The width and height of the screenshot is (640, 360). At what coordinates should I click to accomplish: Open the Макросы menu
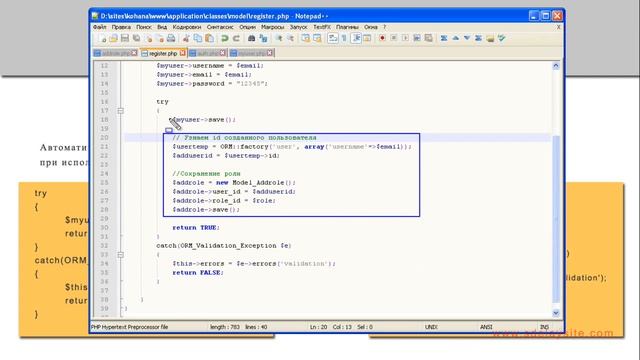(273, 27)
